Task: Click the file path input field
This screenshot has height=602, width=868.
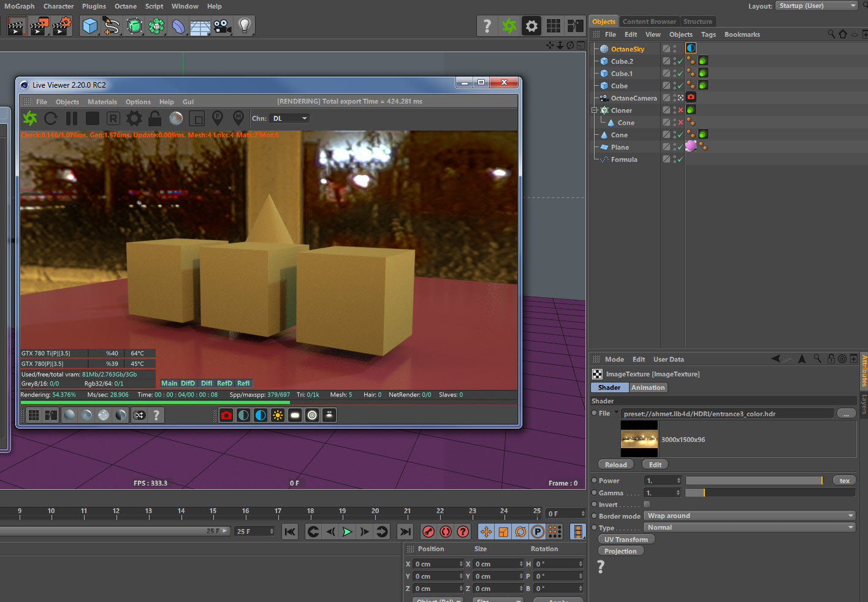Action: [728, 414]
